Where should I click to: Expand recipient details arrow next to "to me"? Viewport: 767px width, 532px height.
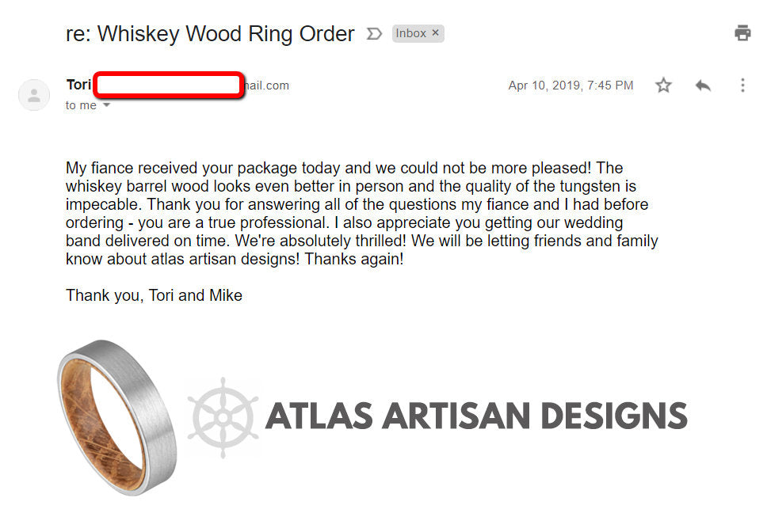point(106,105)
